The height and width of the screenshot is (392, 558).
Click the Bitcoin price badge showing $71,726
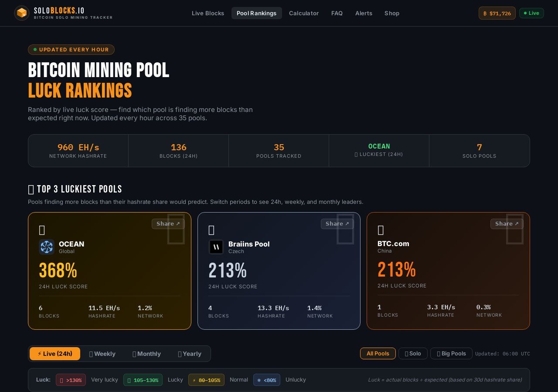497,13
